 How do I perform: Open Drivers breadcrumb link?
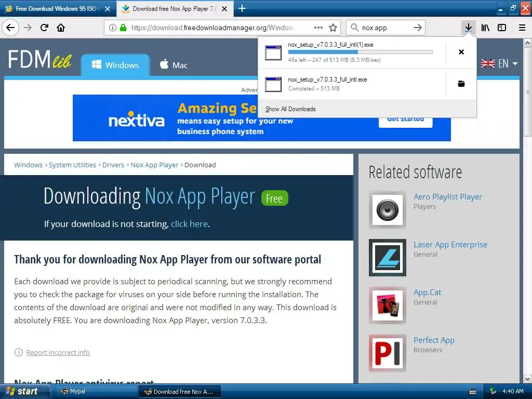[x=113, y=165]
